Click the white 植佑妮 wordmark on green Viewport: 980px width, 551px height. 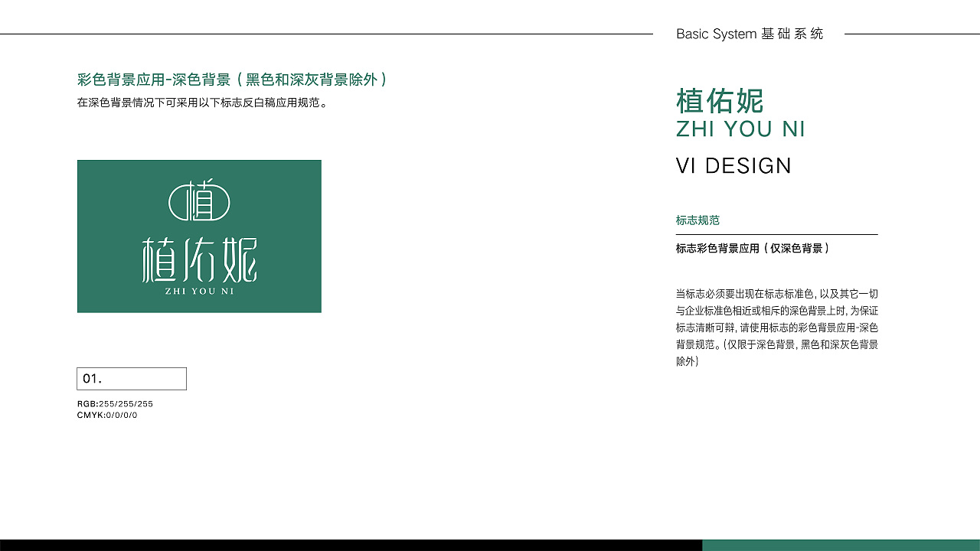click(x=199, y=261)
